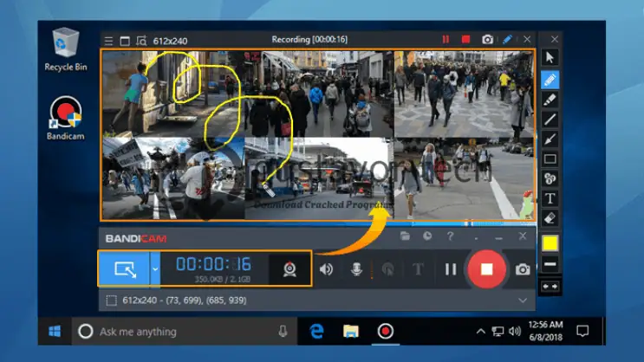Toggle the webcam overlay icon

point(289,269)
